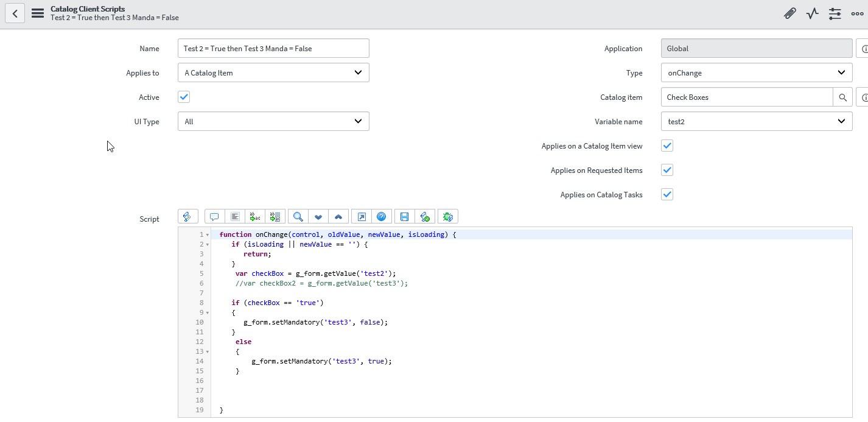Click the Name input field
The height and width of the screenshot is (422, 868).
click(273, 49)
